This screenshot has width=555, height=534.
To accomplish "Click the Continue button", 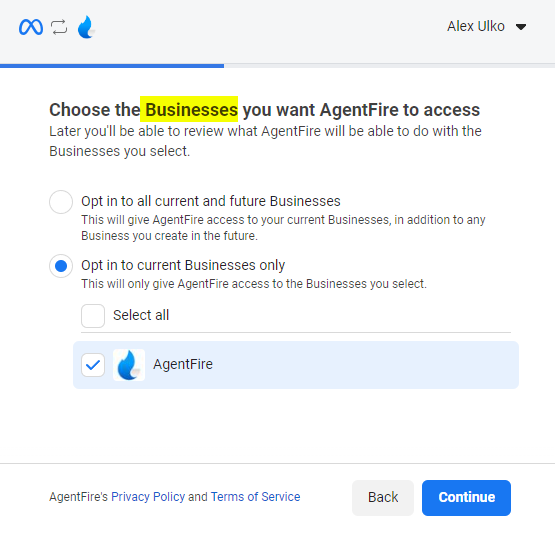I will [x=466, y=498].
